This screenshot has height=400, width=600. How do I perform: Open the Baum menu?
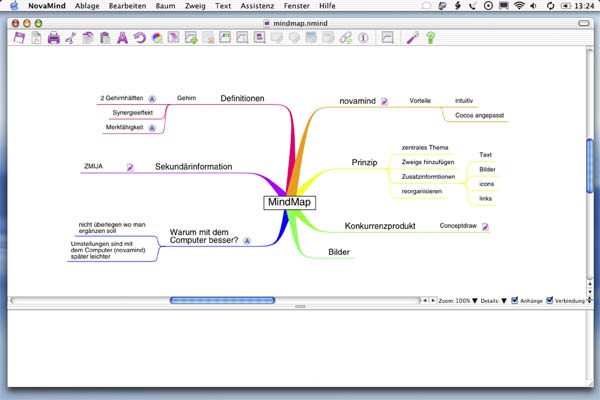click(170, 6)
